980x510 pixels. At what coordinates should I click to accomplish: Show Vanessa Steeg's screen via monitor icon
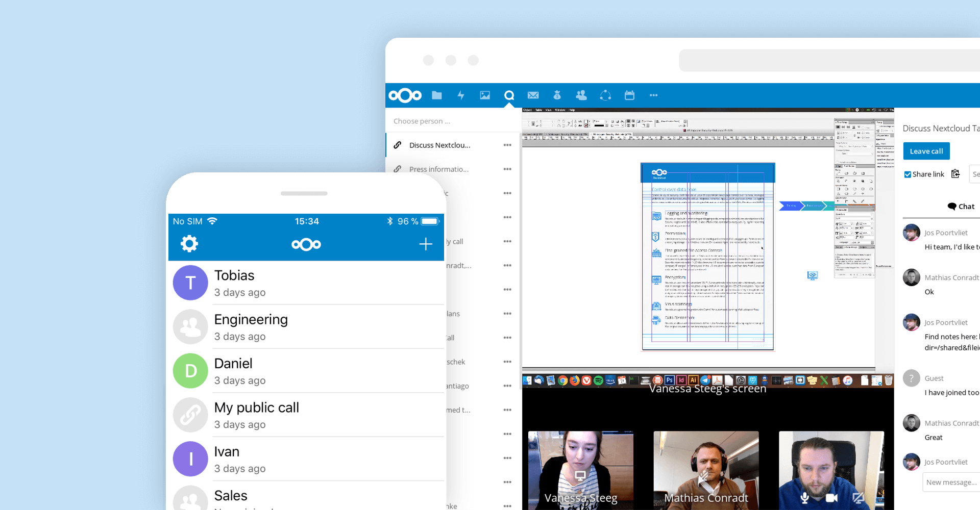[580, 476]
